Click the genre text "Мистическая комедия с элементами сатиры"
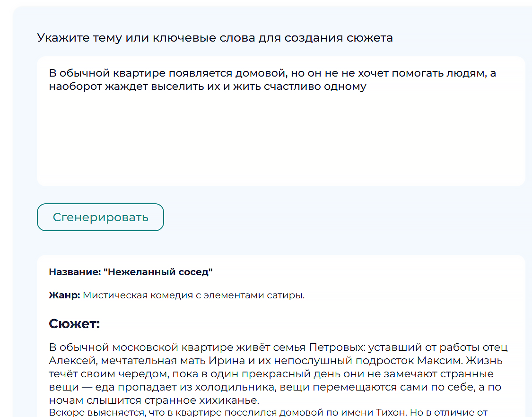 [x=193, y=295]
